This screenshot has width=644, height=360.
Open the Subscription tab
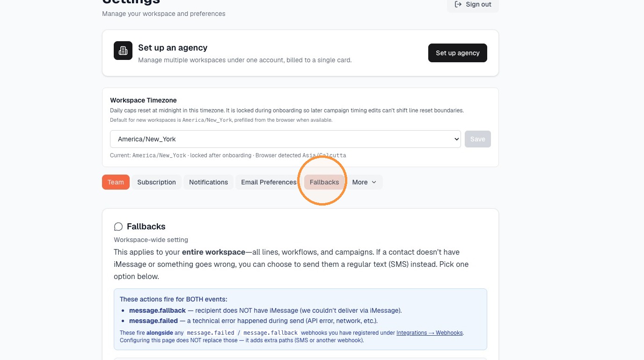pos(156,182)
